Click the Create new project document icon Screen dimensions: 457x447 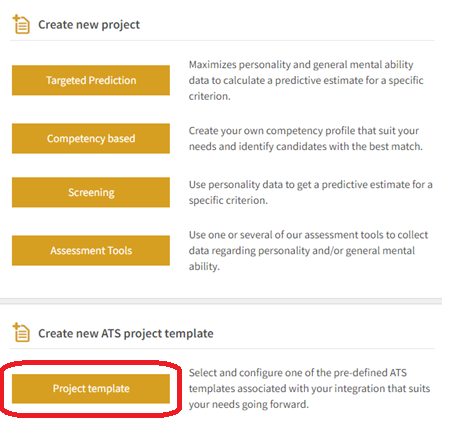click(x=21, y=24)
